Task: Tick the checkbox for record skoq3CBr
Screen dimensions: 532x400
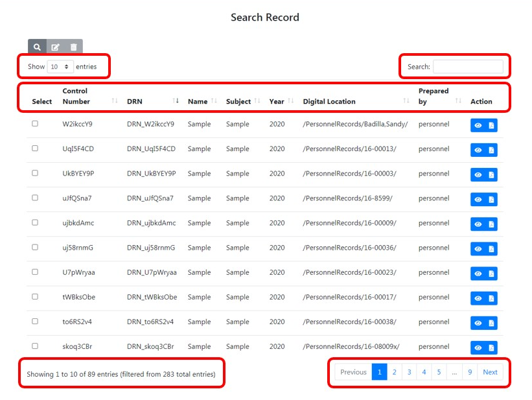Action: (35, 346)
